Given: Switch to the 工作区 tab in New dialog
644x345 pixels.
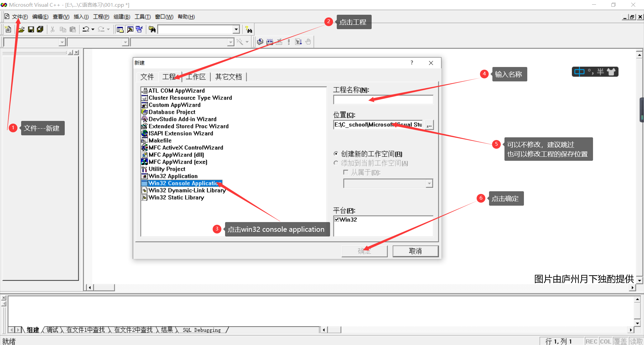Looking at the screenshot, I should (196, 77).
